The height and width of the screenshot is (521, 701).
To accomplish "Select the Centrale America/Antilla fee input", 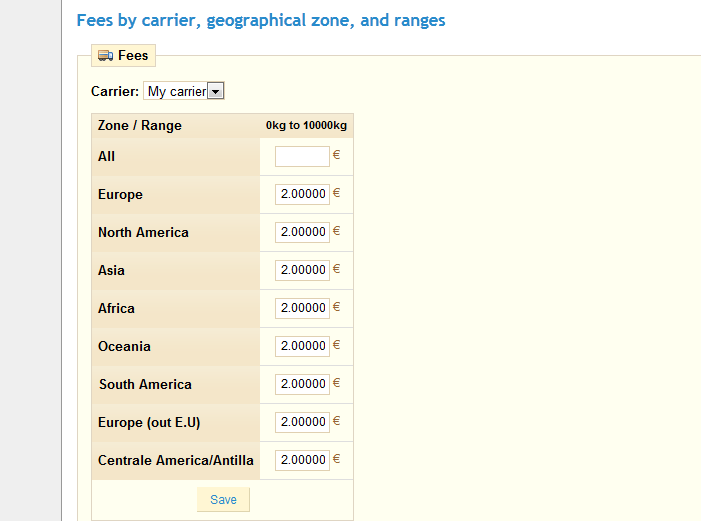I will click(302, 460).
